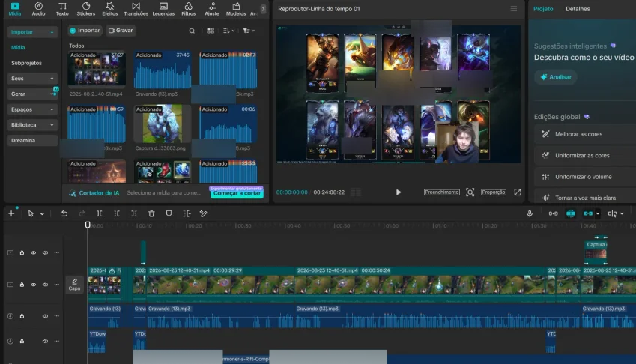Search media with the magnifier icon
Viewport: 636px width, 364px height.
(x=192, y=31)
